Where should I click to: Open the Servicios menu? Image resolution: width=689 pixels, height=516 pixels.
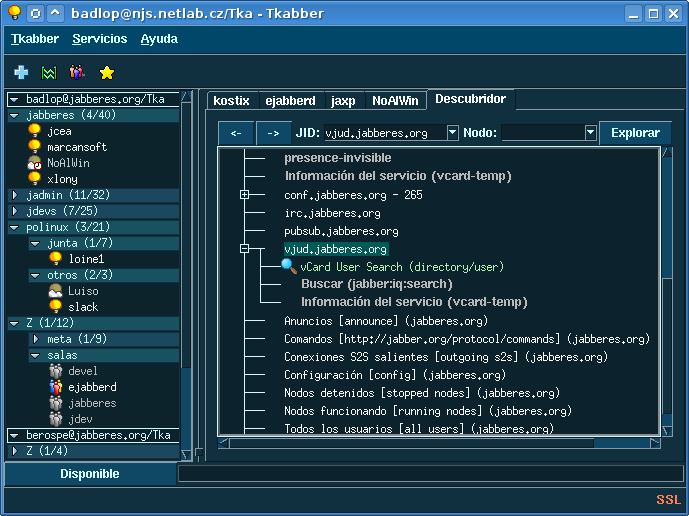tap(99, 39)
